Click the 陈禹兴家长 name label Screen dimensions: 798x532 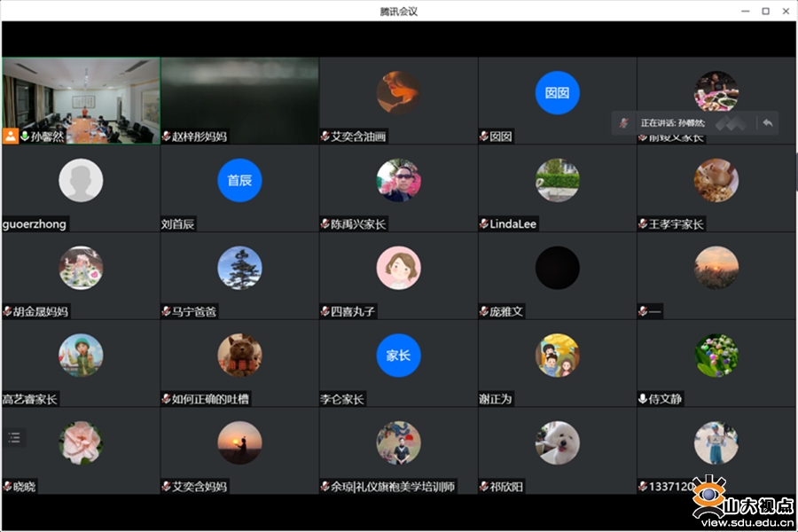[x=358, y=224]
